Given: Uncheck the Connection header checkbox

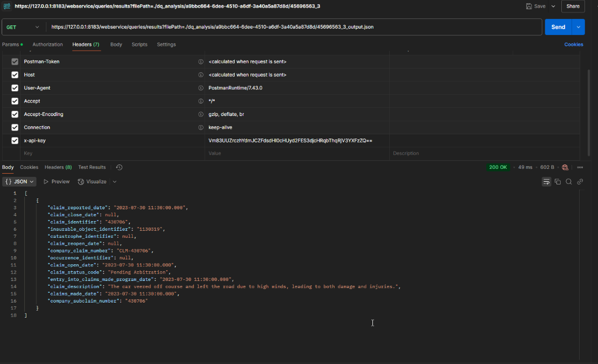Looking at the screenshot, I should [15, 127].
